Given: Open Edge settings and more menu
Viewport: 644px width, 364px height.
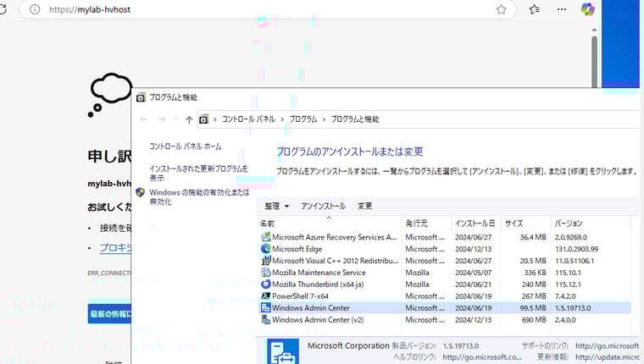Looking at the screenshot, I should pyautogui.click(x=562, y=9).
